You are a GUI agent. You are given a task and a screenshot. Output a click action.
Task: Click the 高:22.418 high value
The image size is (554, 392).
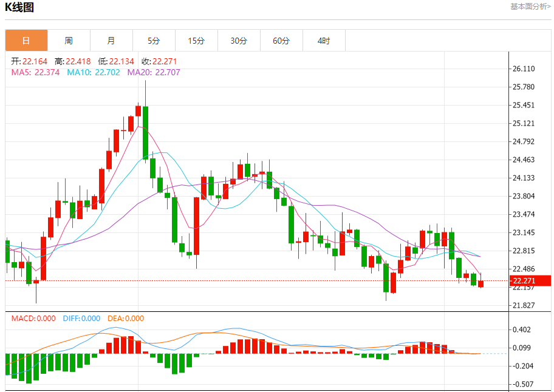click(72, 61)
